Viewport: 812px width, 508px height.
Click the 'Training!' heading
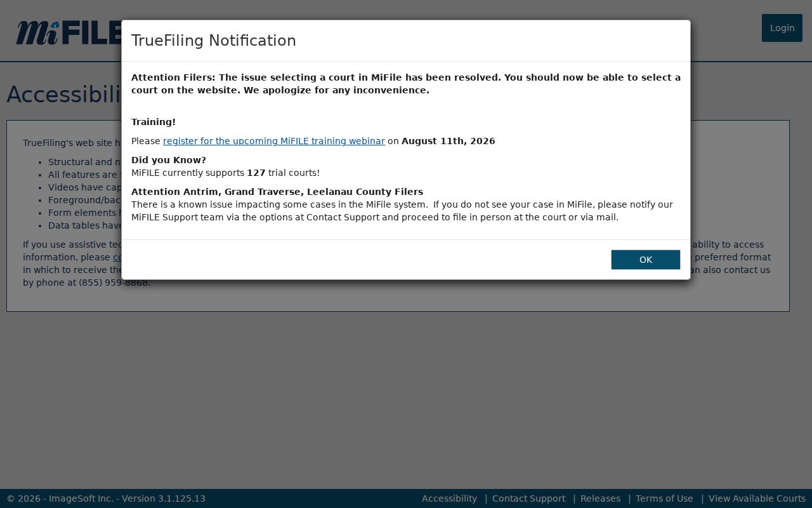coord(154,122)
